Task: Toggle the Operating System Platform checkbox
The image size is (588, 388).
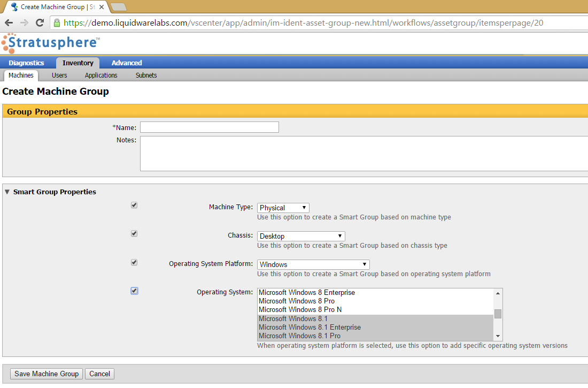Action: click(x=134, y=262)
